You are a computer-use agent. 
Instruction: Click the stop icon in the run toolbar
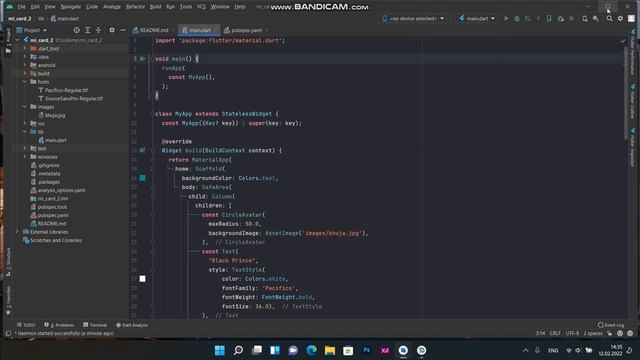(571, 18)
